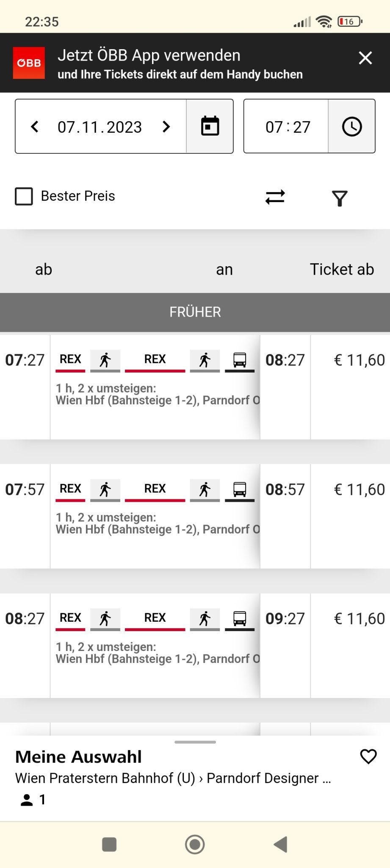Tap the 07.11.2023 date field
This screenshot has width=390, height=868.
click(100, 127)
